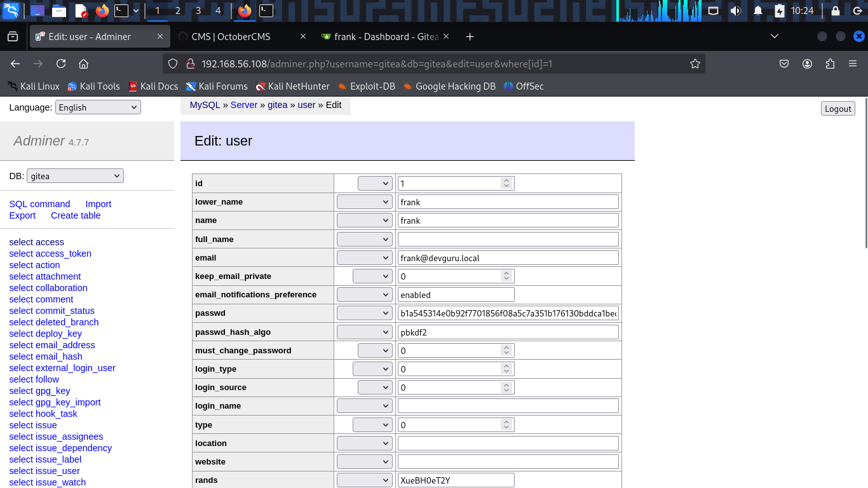Expand the function dropdown for passwd row

pos(364,313)
